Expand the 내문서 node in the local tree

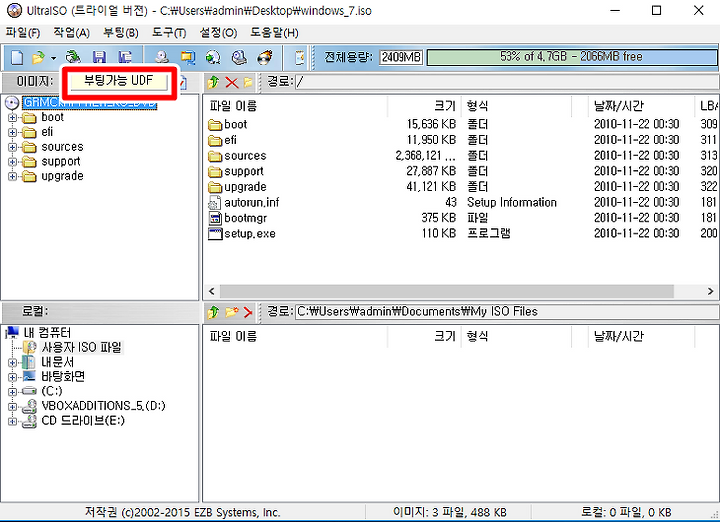coord(12,363)
